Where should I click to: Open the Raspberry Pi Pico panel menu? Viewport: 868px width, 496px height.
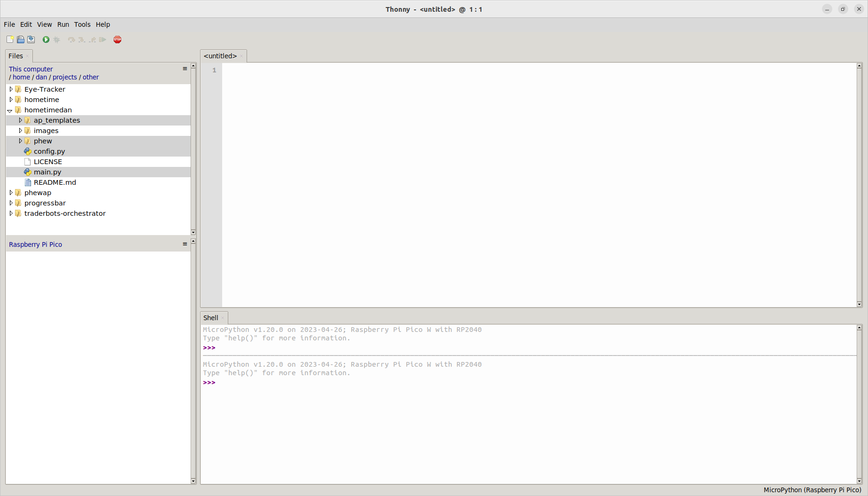184,244
